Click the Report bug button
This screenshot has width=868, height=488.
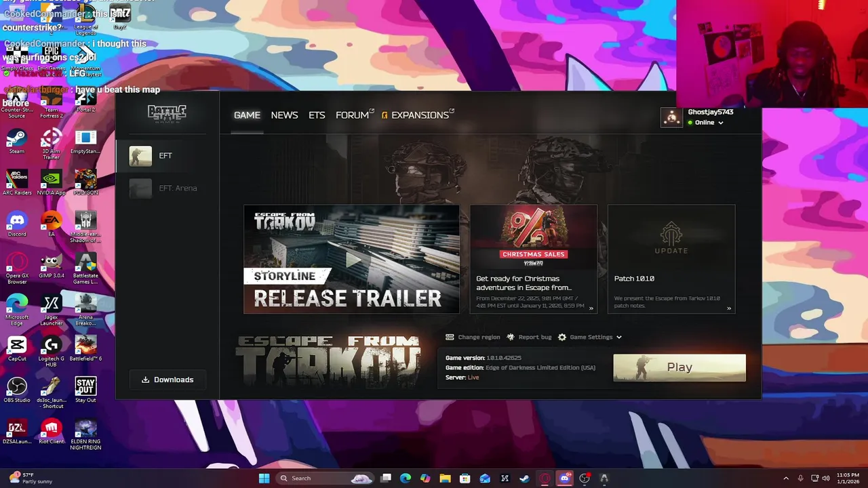click(529, 337)
